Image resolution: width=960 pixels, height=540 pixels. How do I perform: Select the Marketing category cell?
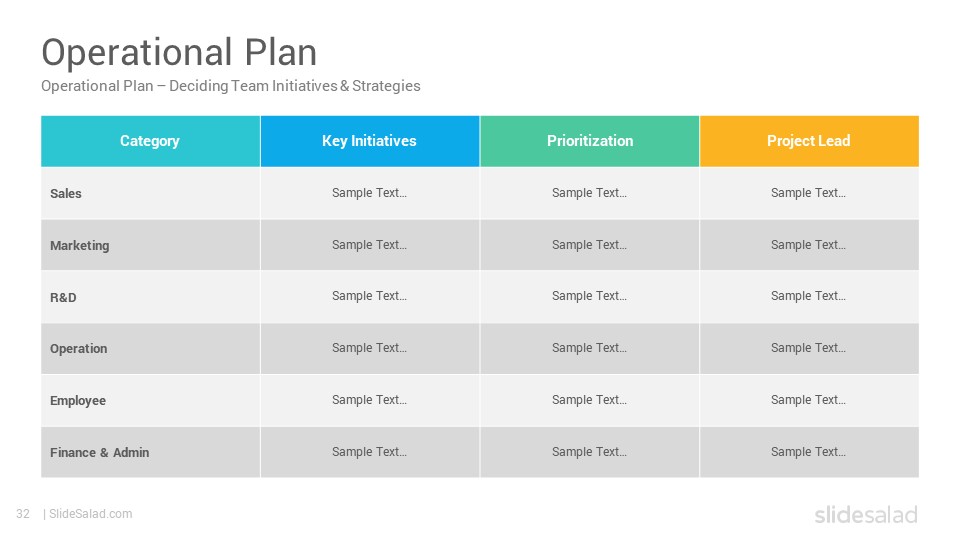click(150, 246)
